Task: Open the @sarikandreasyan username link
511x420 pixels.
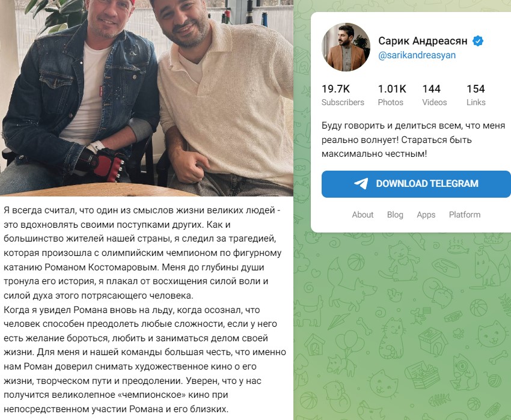Action: [x=417, y=55]
